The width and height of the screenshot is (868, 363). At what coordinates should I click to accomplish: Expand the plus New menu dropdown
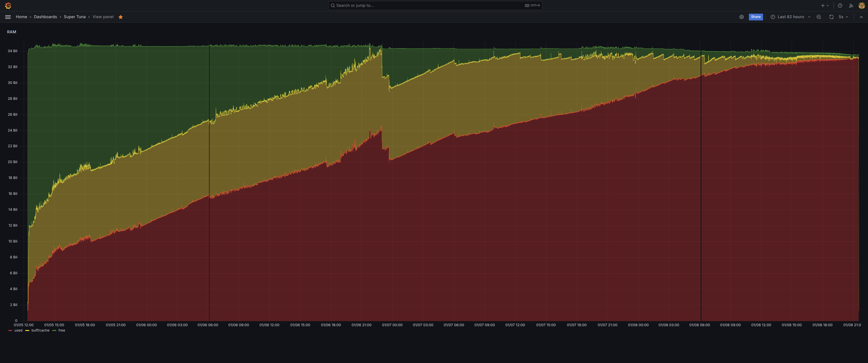click(x=825, y=5)
